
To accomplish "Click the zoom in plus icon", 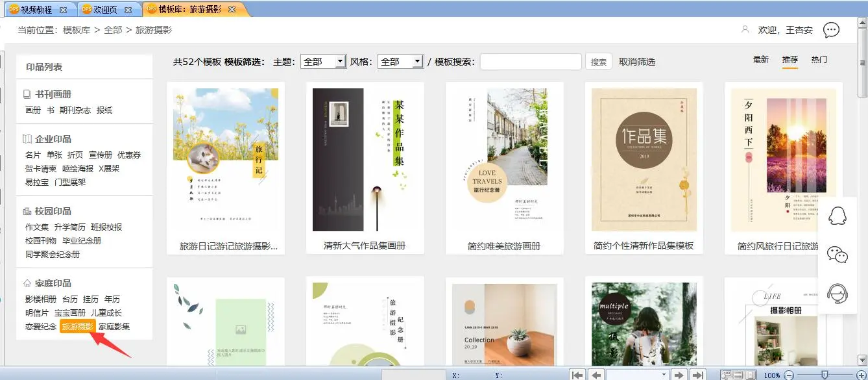I will point(862,375).
